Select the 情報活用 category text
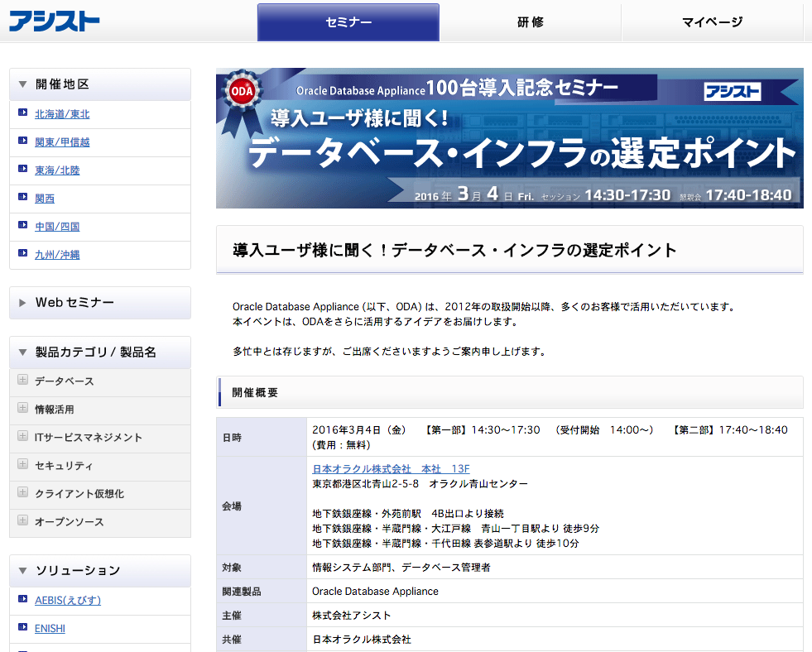This screenshot has width=812, height=652. click(x=55, y=410)
